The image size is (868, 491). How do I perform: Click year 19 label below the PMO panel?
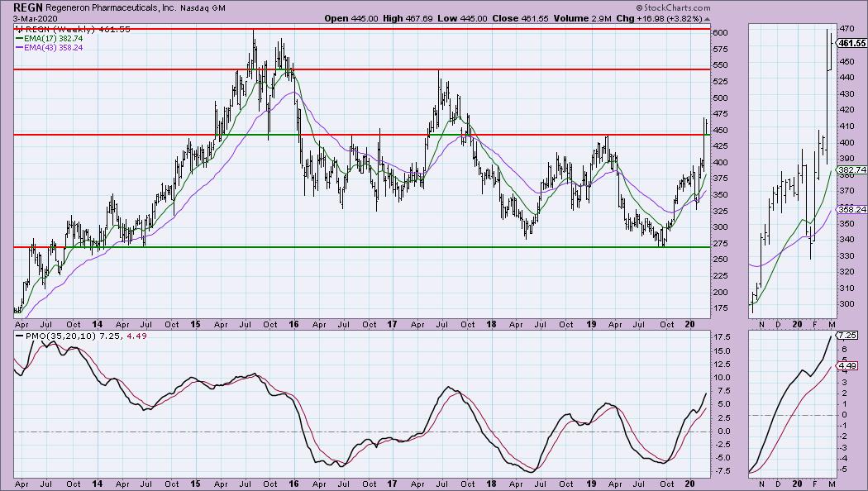pos(591,484)
